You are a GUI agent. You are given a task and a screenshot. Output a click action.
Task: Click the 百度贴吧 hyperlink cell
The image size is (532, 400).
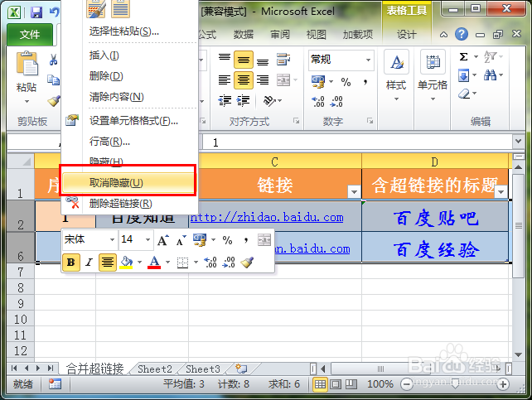pyautogui.click(x=436, y=218)
